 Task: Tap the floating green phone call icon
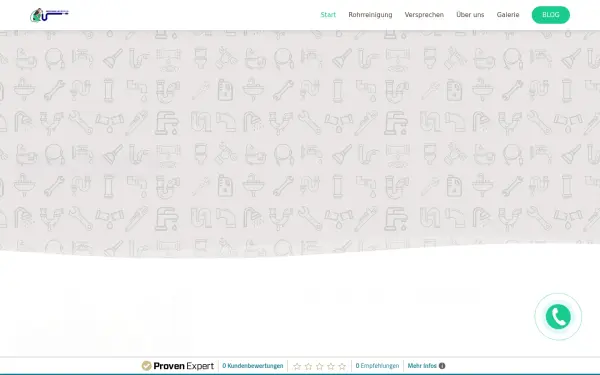(558, 316)
